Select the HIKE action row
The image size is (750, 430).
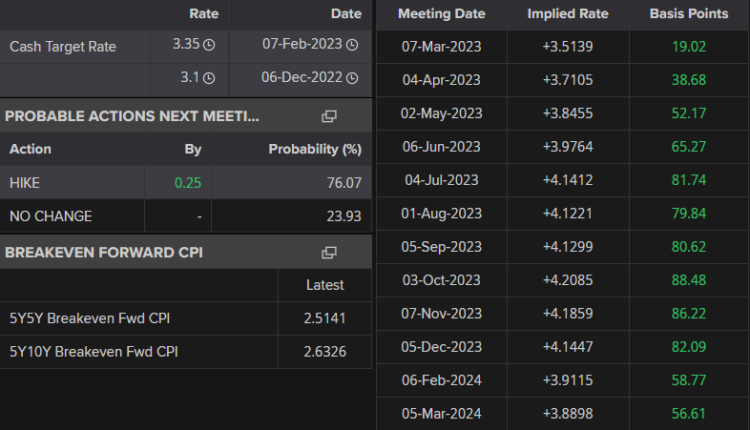tap(25, 183)
